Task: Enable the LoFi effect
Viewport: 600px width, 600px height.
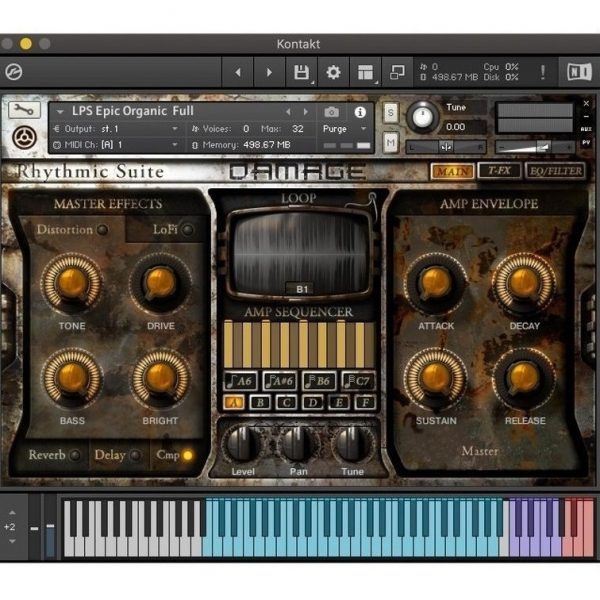Action: click(x=188, y=230)
